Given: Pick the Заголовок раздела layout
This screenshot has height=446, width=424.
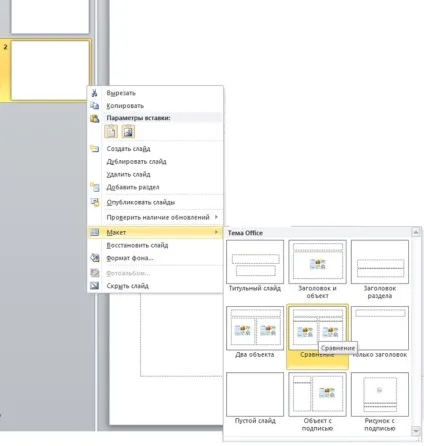Looking at the screenshot, I should (x=380, y=262).
